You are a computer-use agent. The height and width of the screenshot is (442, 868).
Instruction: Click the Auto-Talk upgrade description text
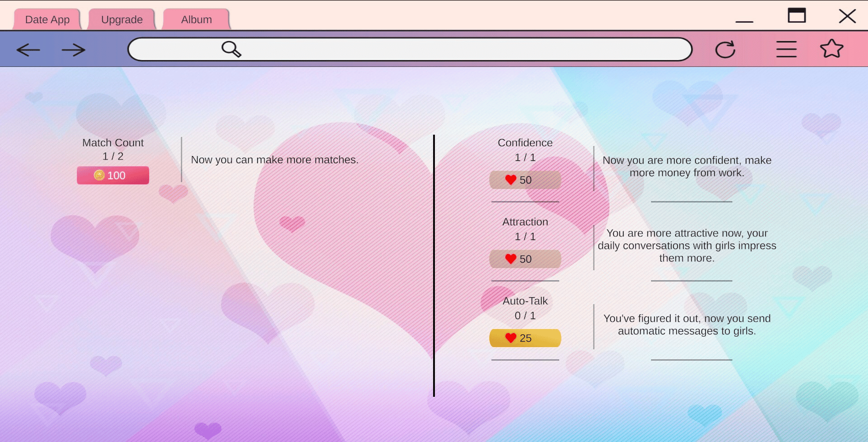[x=687, y=324]
